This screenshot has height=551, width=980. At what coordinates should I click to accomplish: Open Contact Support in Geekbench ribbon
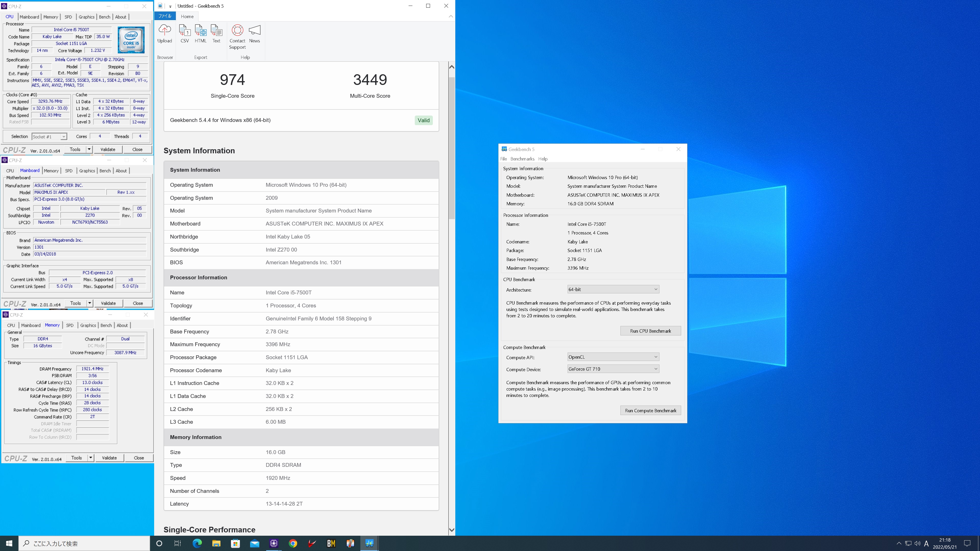tap(237, 36)
